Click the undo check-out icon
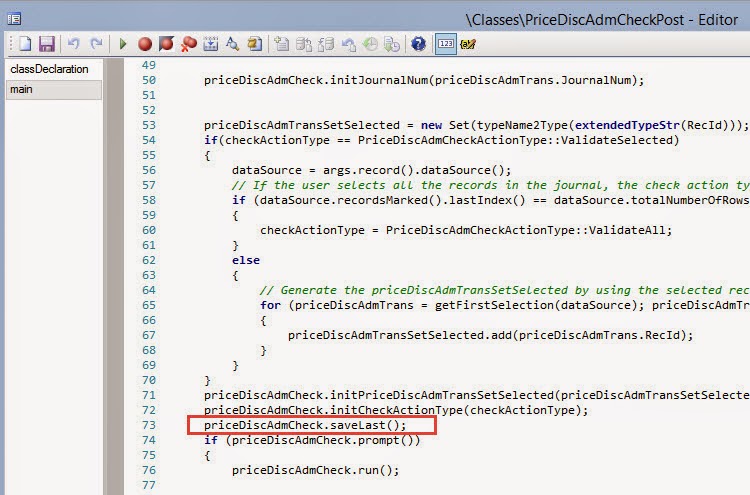The height and width of the screenshot is (495, 750). (348, 44)
